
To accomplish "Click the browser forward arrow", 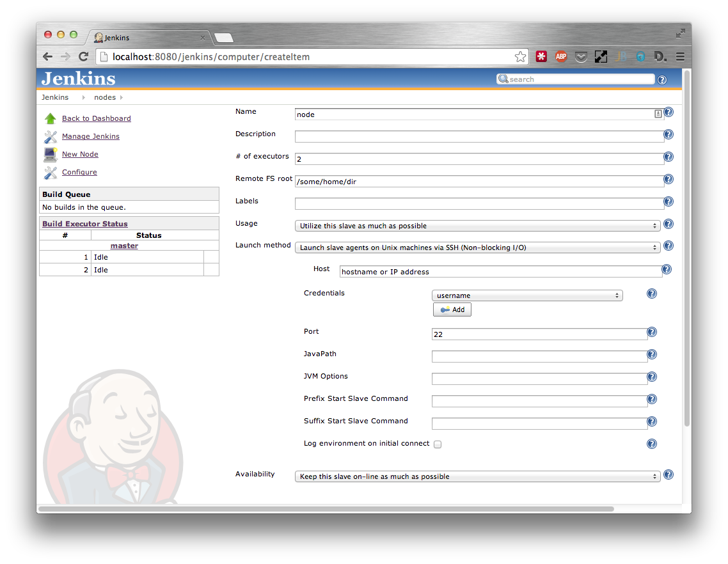I will click(65, 57).
